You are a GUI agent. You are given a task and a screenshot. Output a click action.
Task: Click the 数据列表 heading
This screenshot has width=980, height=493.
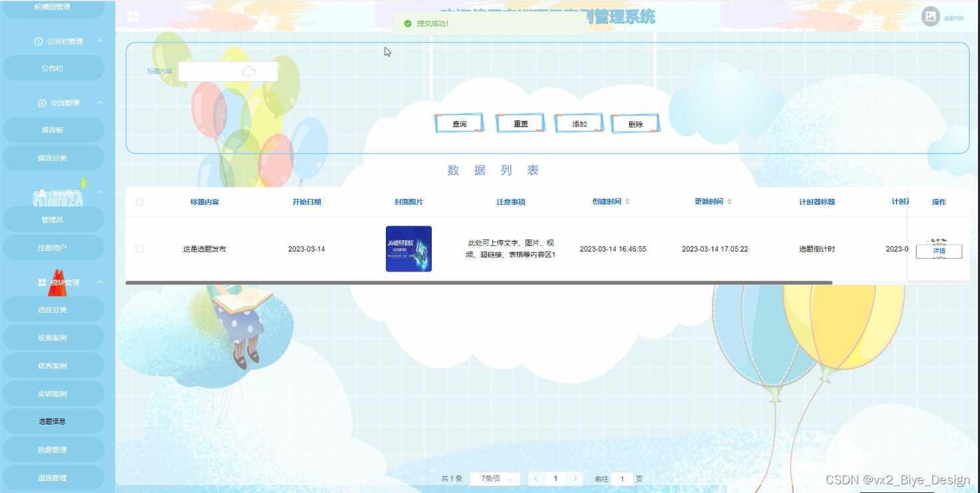click(x=493, y=170)
